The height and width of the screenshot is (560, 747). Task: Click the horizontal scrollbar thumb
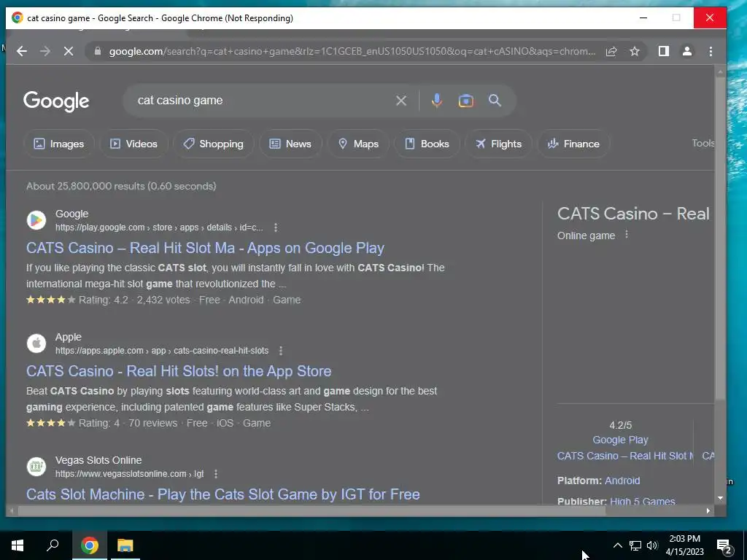click(311, 511)
